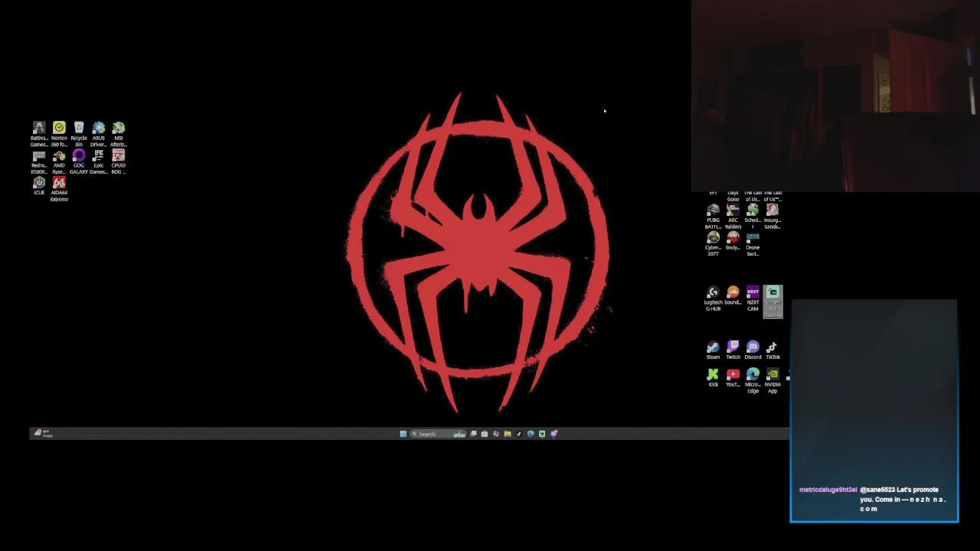Select the highlighted Streamlabs Desktop shortcut
The image size is (980, 551).
point(773,302)
